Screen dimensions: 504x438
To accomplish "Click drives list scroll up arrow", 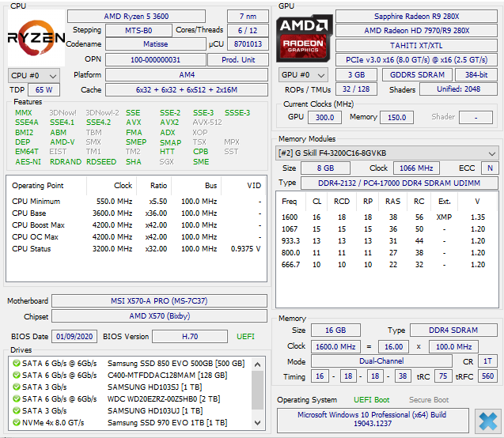I will (x=257, y=364).
